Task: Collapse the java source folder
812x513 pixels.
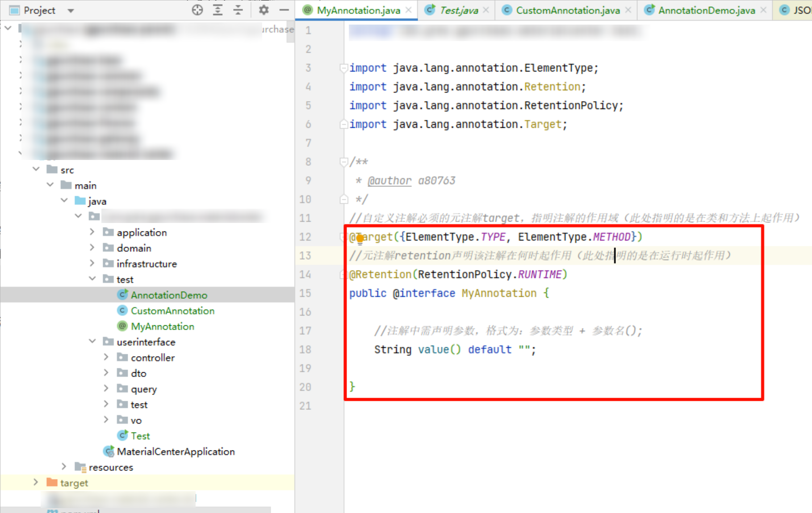Action: click(64, 201)
